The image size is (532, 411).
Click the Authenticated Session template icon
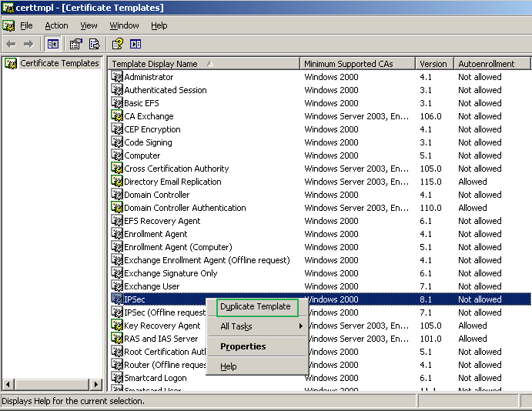tap(117, 89)
